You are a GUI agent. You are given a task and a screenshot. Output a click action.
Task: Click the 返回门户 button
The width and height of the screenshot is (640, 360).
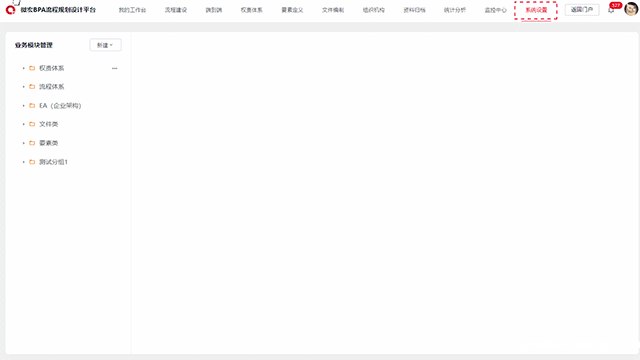click(x=582, y=10)
